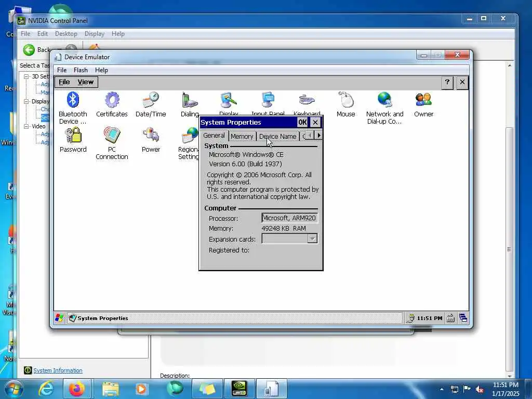Click the Windows taskbar clock and date
This screenshot has height=399, width=532.
click(x=506, y=389)
